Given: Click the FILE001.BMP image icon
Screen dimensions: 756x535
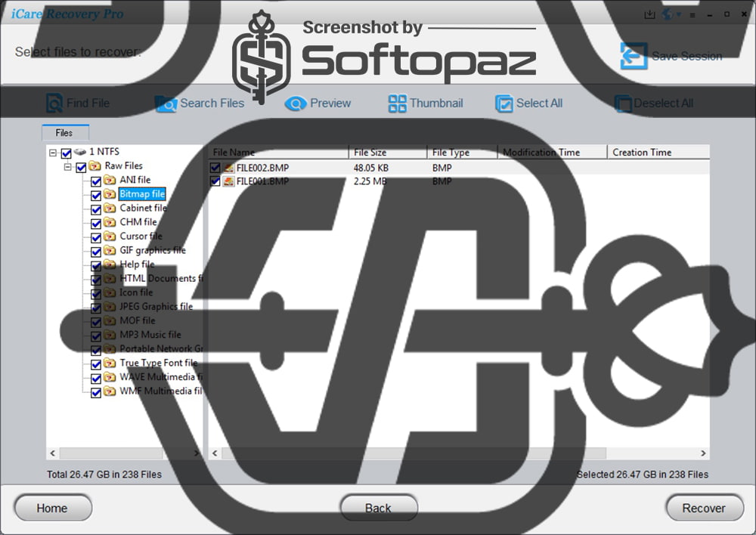Looking at the screenshot, I should [228, 181].
